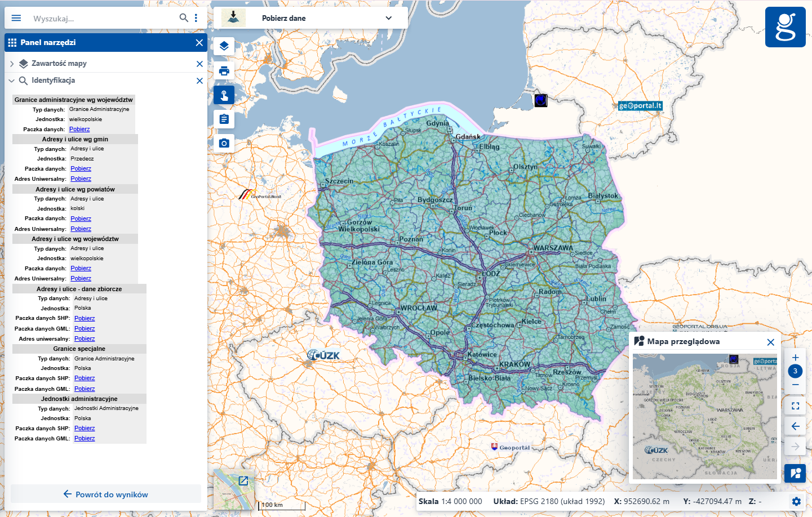Image resolution: width=812 pixels, height=517 pixels.
Task: Close the Mapa przeglądowa panel
Action: point(770,342)
